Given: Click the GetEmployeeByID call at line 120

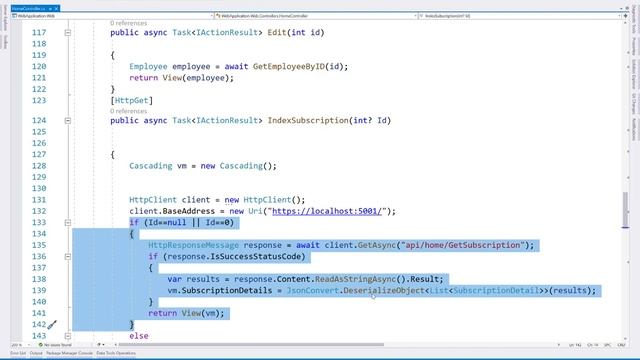Looking at the screenshot, I should (x=289, y=67).
